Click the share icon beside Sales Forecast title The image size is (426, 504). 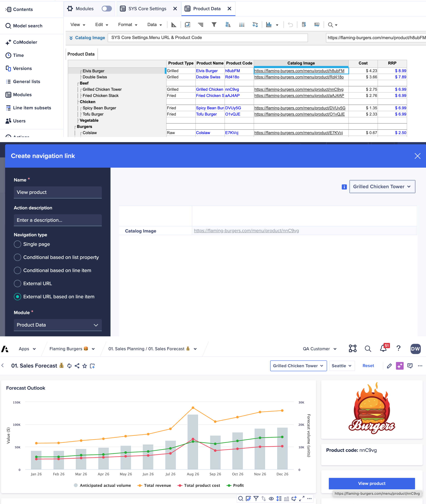pos(77,366)
